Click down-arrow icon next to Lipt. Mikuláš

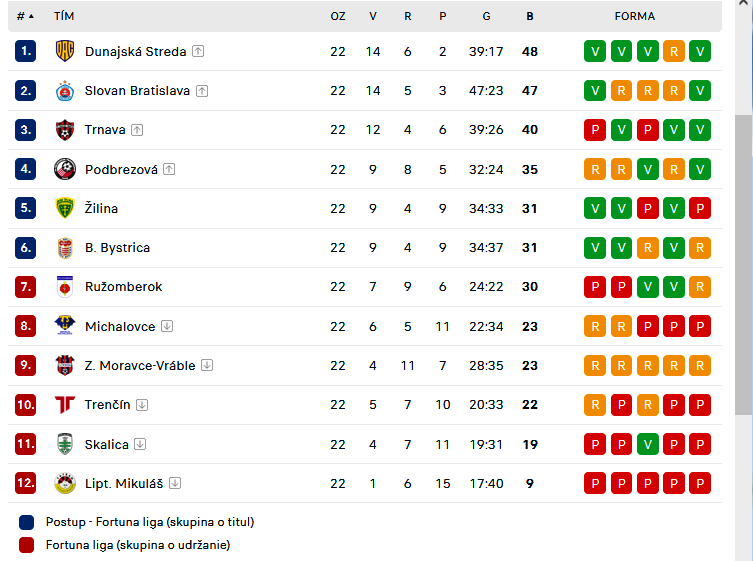click(x=175, y=483)
